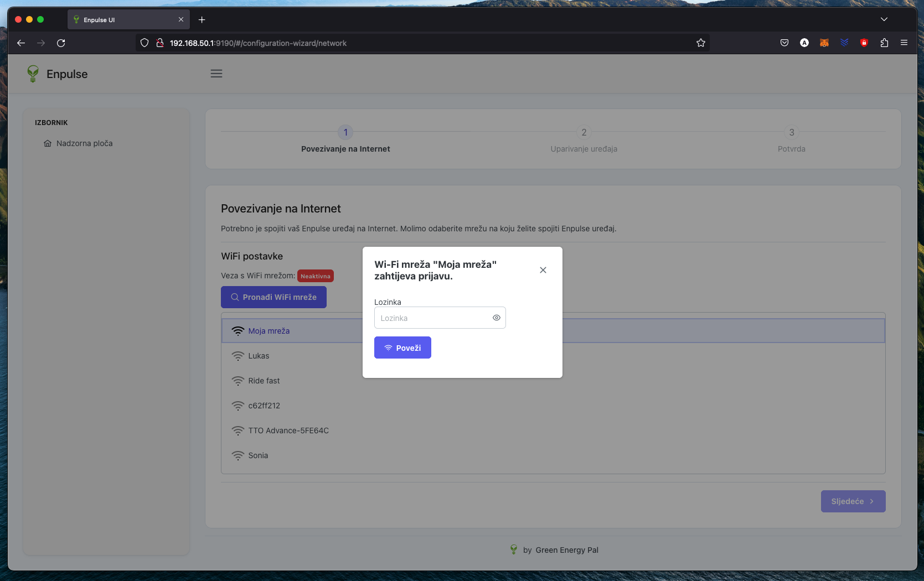
Task: Click the WiFi icon next to Moja mreža
Action: (x=238, y=330)
